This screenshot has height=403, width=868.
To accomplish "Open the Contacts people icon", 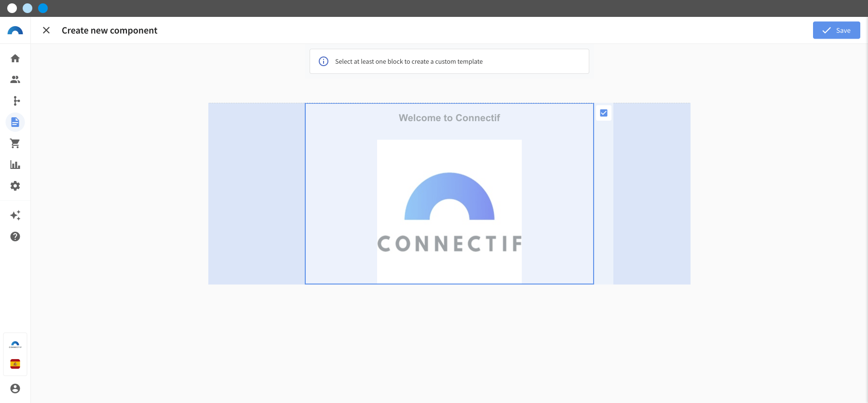I will (x=15, y=80).
